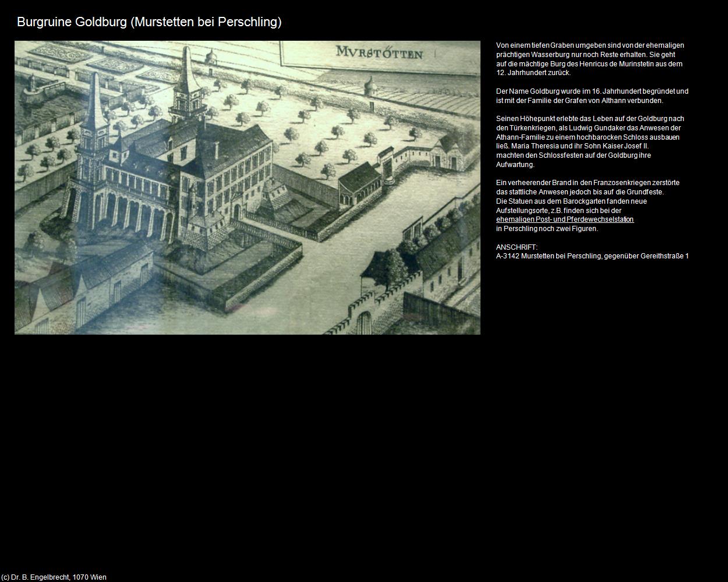Click the paragraph starting 'Seinen Höhepunkt erlebte'

590,141
